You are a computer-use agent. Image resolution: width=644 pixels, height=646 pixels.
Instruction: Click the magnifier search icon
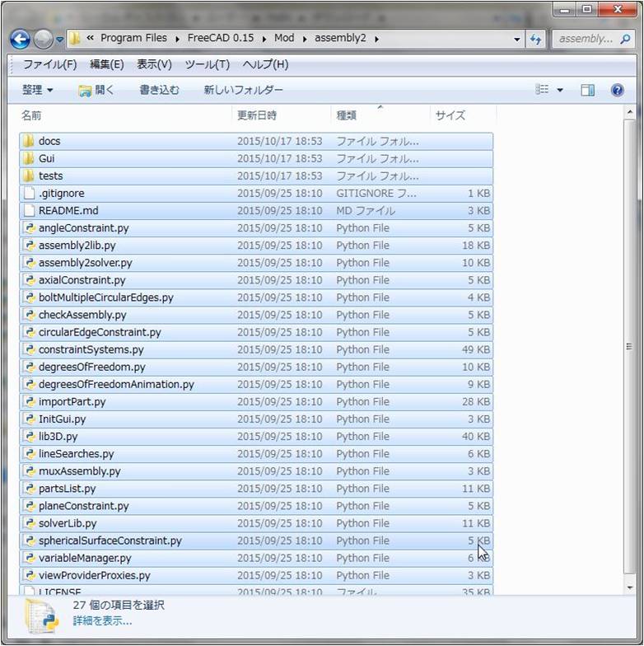(x=625, y=40)
